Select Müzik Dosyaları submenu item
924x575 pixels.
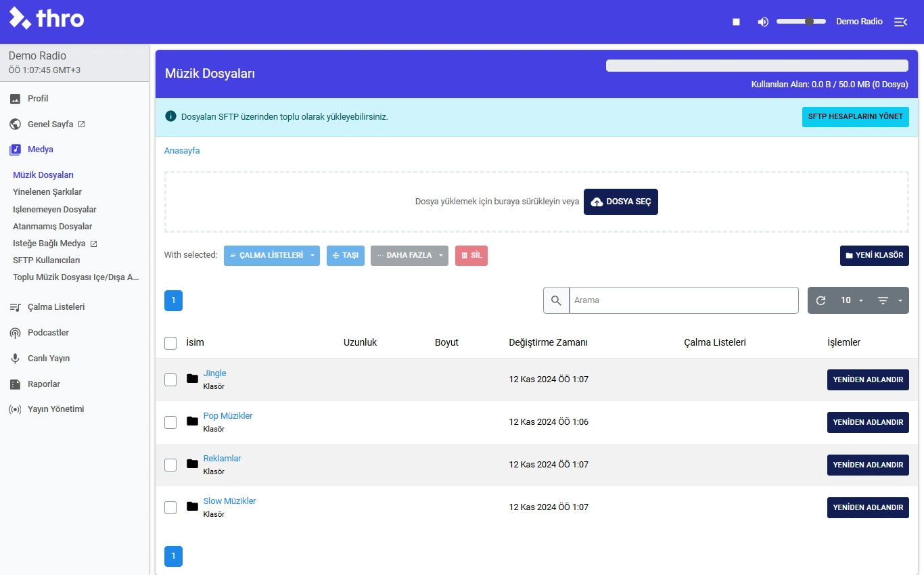[43, 175]
